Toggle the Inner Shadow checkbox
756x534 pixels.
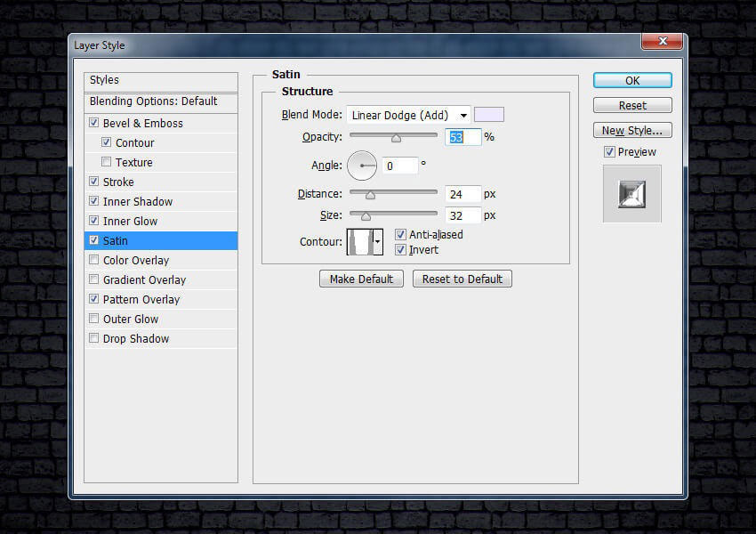pos(94,200)
